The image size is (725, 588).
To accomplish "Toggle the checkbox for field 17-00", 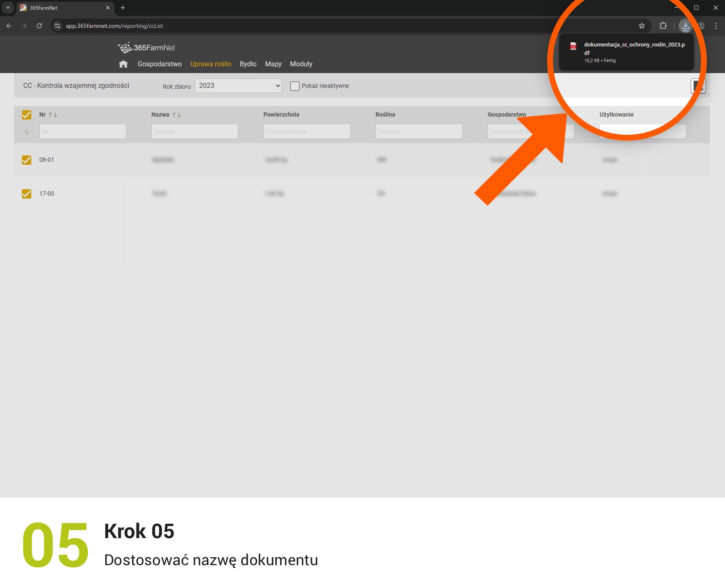I will tap(27, 194).
